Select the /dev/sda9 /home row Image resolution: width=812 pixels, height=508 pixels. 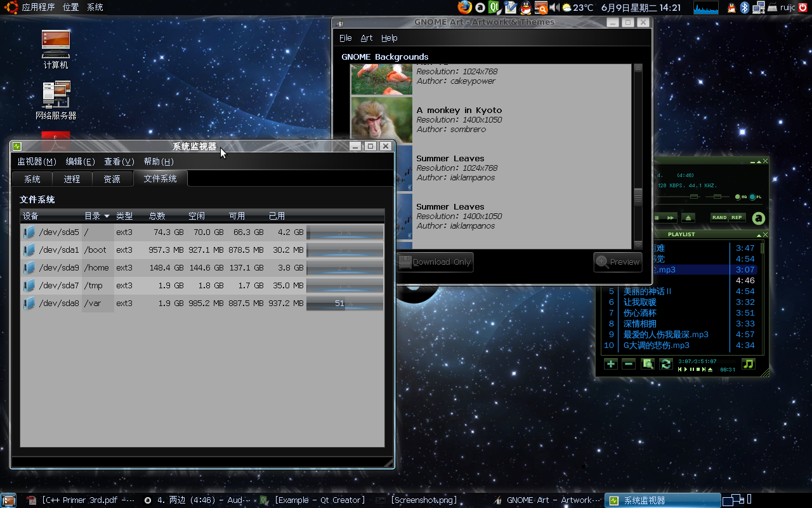tap(202, 268)
